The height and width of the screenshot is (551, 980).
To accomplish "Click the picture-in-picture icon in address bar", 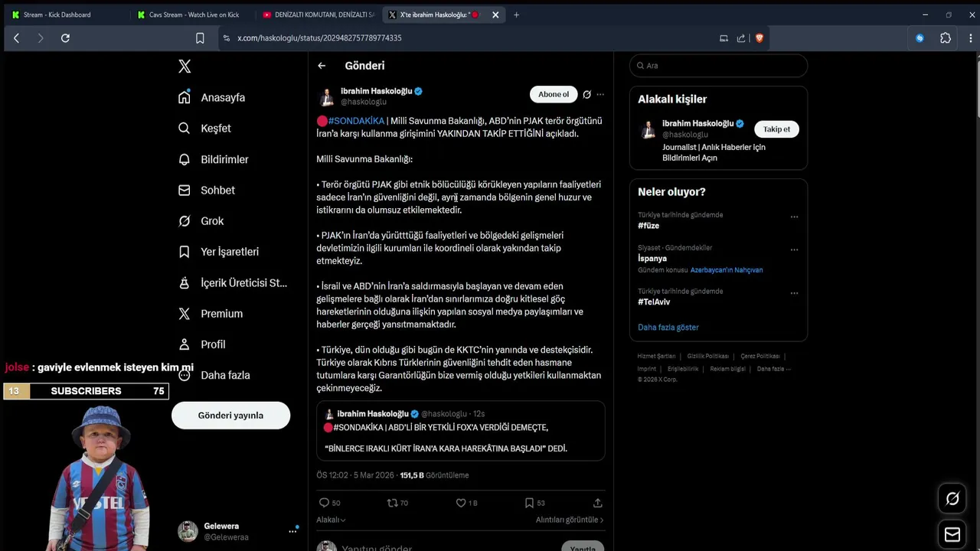I will point(724,38).
